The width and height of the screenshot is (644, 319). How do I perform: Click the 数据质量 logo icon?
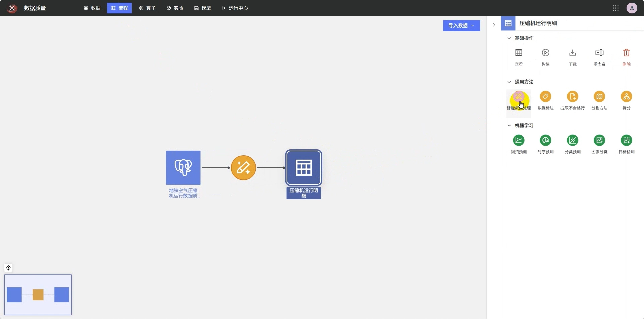[x=12, y=8]
